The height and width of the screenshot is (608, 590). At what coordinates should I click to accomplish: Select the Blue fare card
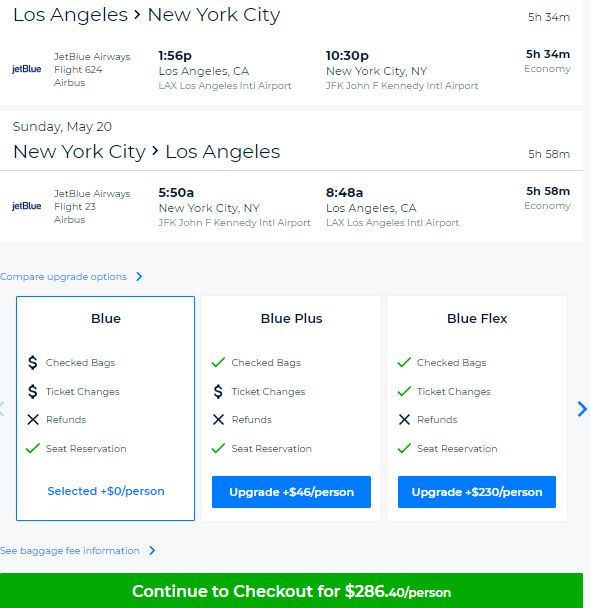[105, 408]
